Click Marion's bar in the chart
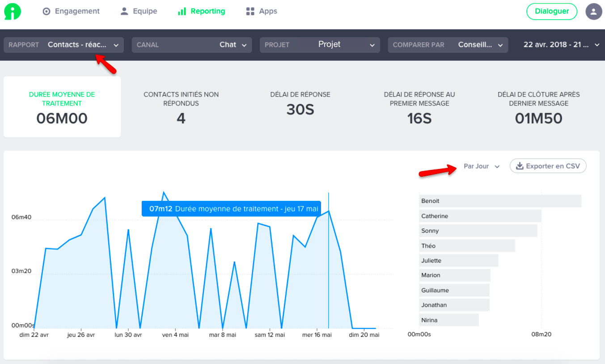 pos(455,275)
